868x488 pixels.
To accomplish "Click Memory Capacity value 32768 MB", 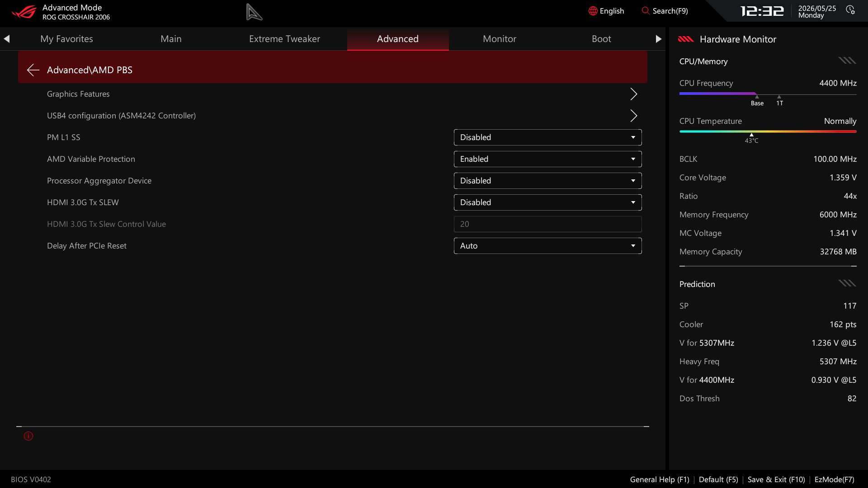I will click(x=838, y=252).
